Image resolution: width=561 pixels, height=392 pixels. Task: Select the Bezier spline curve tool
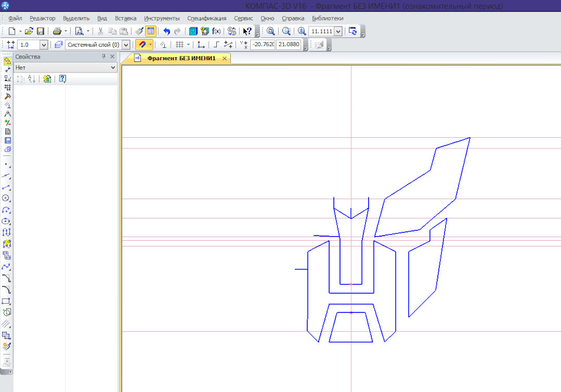pyautogui.click(x=6, y=267)
